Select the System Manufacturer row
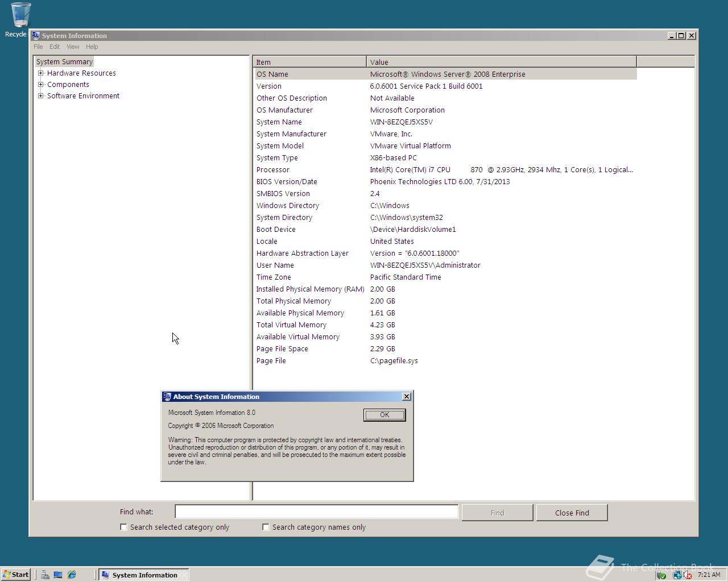Image resolution: width=728 pixels, height=582 pixels. coord(445,134)
